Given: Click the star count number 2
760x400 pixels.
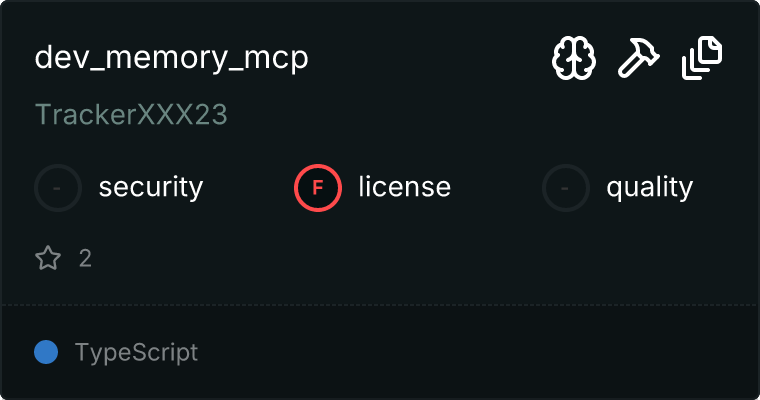Looking at the screenshot, I should coord(85,258).
